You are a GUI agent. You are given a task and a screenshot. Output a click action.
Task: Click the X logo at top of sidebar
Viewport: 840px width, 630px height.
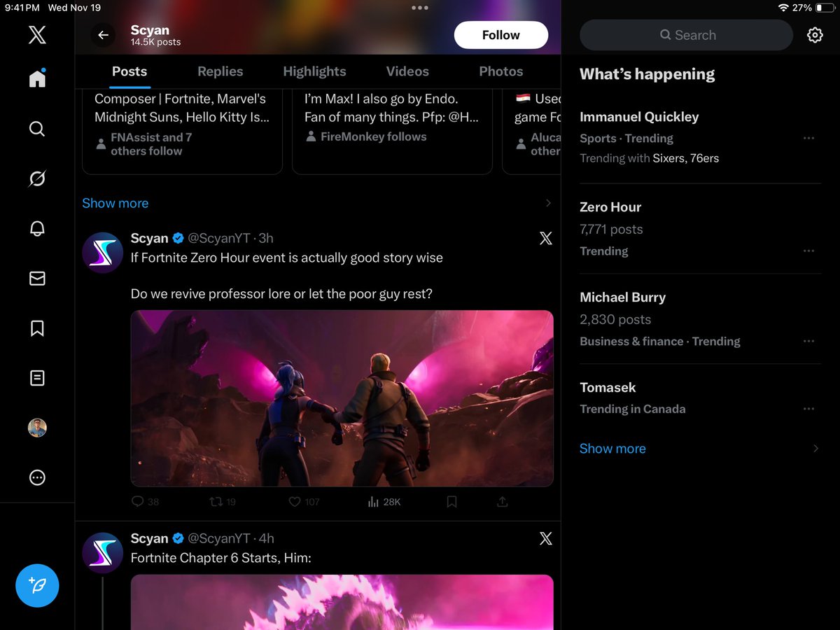[37, 35]
